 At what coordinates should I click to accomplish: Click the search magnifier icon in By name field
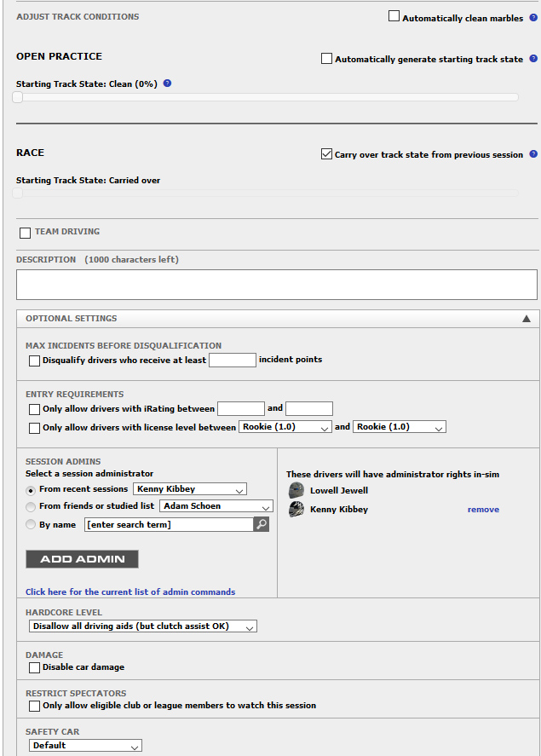[x=261, y=524]
